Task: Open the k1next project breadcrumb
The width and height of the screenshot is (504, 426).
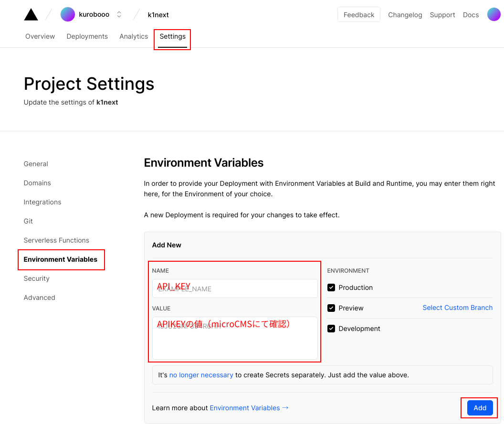Action: point(158,15)
